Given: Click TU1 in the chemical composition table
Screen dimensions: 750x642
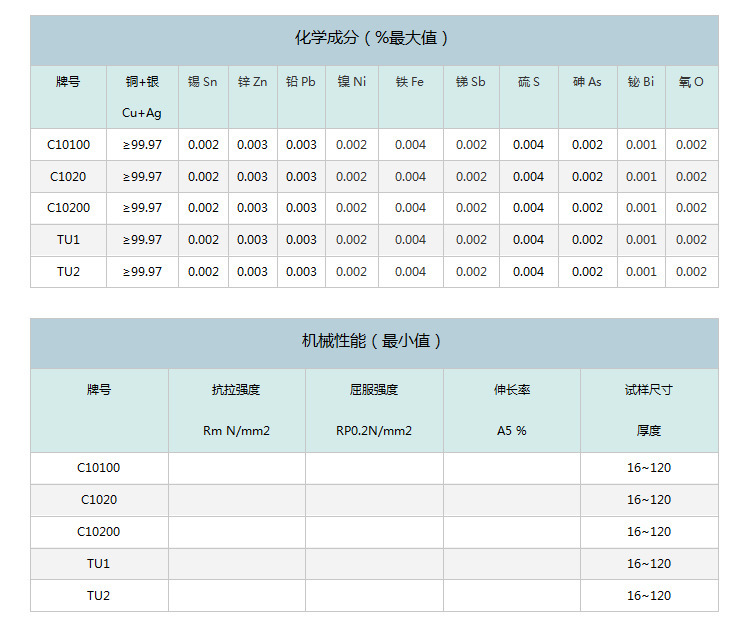Looking at the screenshot, I should (x=68, y=240).
